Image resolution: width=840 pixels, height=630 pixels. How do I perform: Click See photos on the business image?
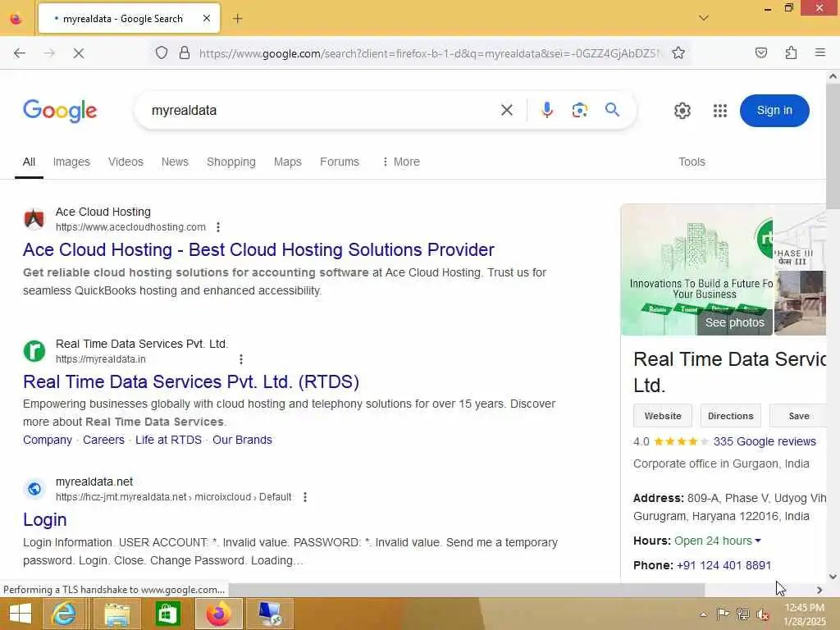pyautogui.click(x=734, y=322)
